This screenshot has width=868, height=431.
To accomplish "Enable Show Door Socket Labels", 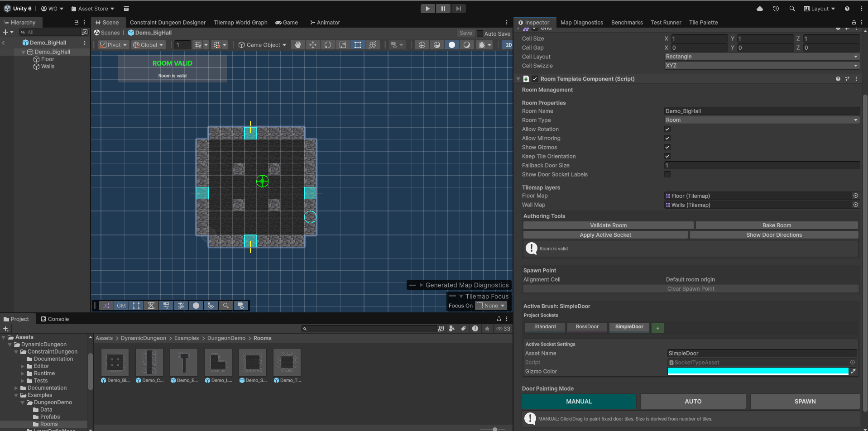I will coord(667,174).
